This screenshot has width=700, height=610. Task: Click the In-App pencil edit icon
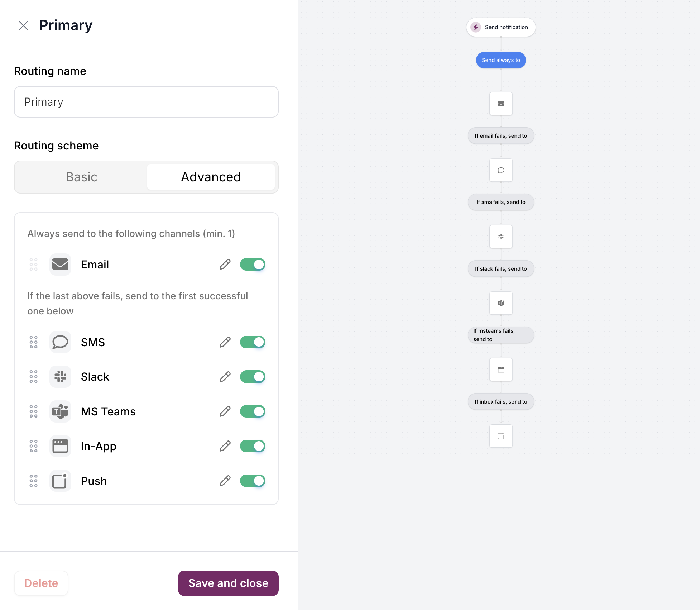[225, 446]
